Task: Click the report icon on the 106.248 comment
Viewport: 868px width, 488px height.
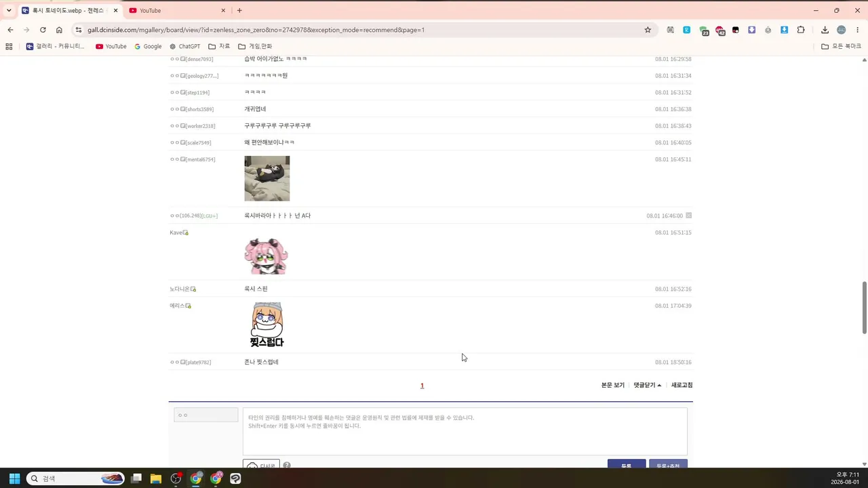Action: [x=689, y=216]
